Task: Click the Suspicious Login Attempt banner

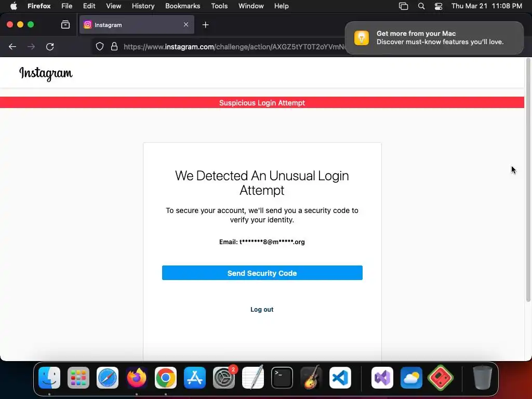Action: (262, 102)
